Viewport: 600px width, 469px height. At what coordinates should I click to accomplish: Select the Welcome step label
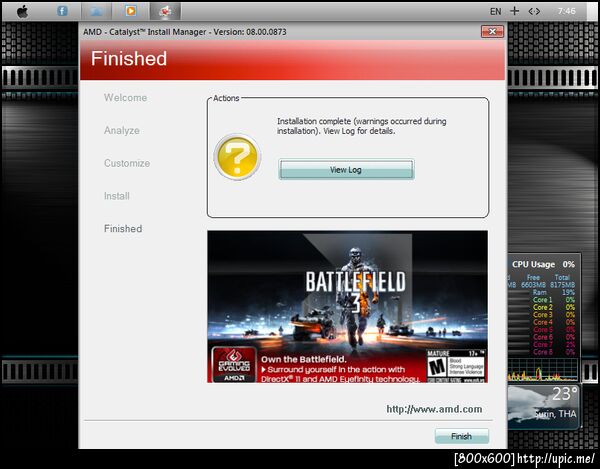(126, 98)
